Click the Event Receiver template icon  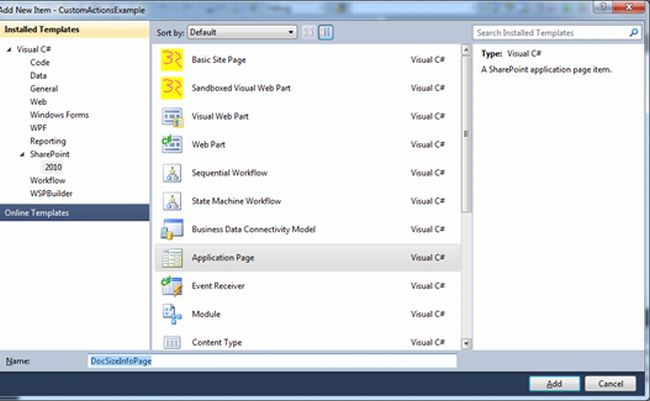tap(172, 286)
